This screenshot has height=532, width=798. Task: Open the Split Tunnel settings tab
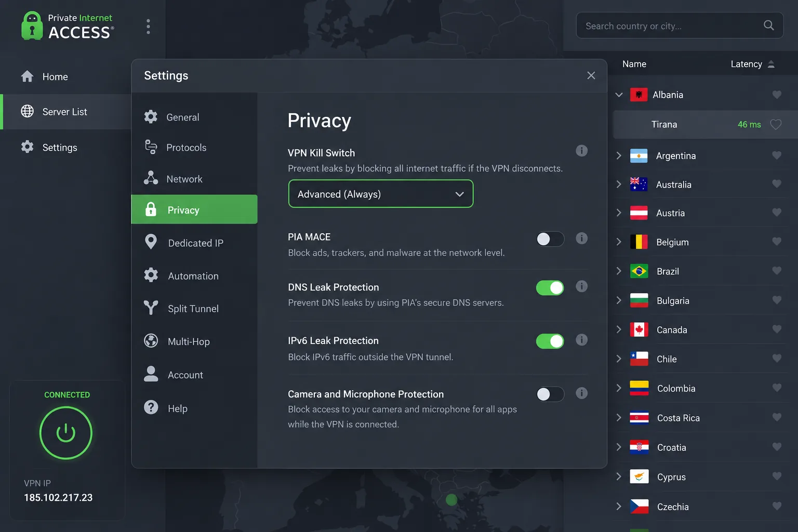[x=194, y=308]
